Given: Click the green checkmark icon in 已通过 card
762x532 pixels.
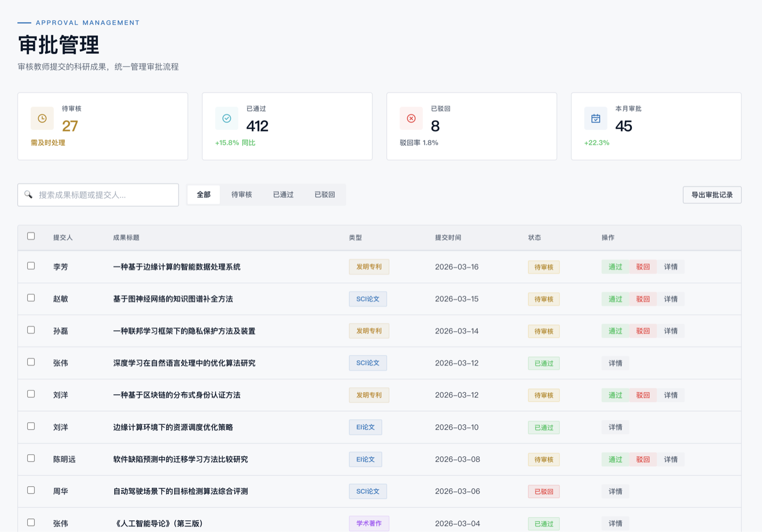Looking at the screenshot, I should tap(226, 119).
